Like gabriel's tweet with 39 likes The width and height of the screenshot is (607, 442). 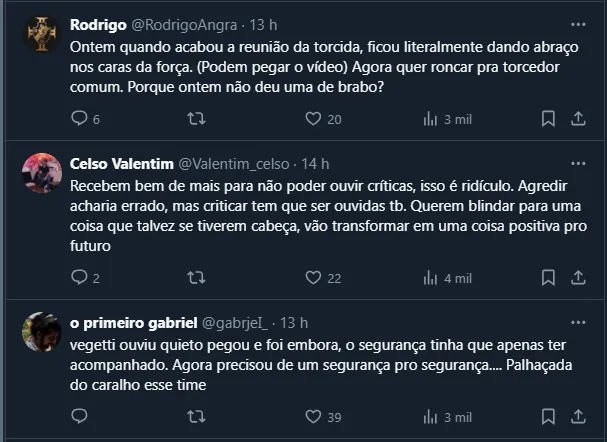[x=313, y=417]
